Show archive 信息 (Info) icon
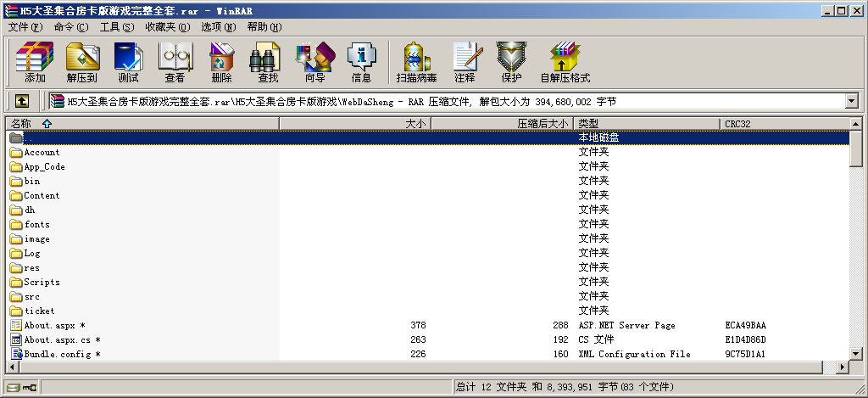This screenshot has height=398, width=868. pos(361,63)
